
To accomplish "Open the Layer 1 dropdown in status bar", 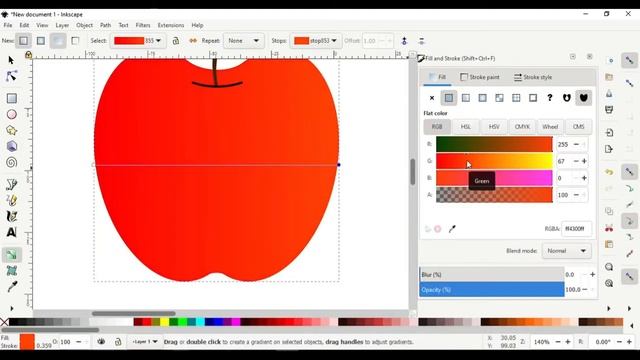I will point(145,342).
